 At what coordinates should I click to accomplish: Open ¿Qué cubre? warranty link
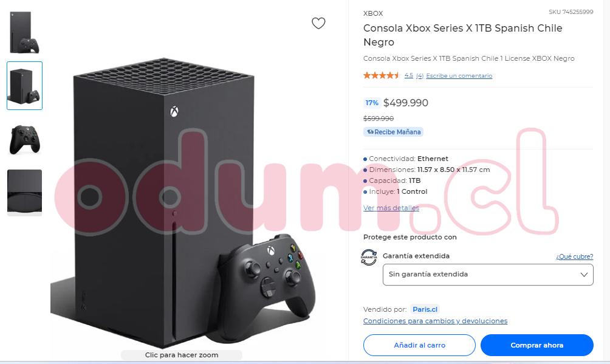(575, 256)
